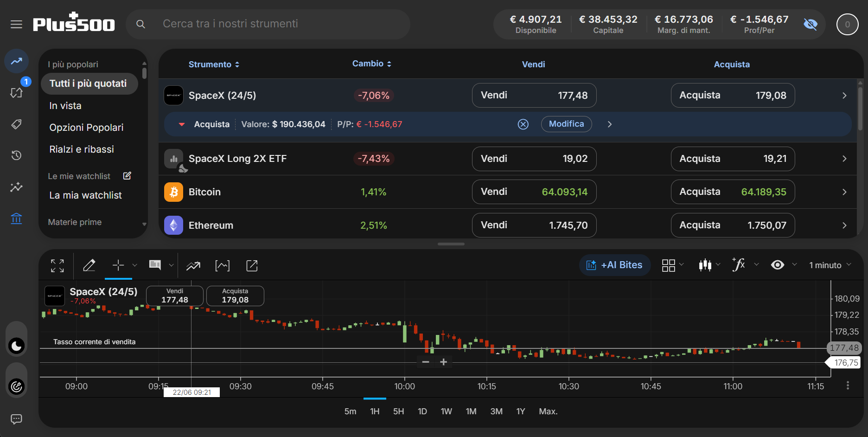Sort table by Strumento column
Screen dimensions: 868x437
[x=214, y=64]
